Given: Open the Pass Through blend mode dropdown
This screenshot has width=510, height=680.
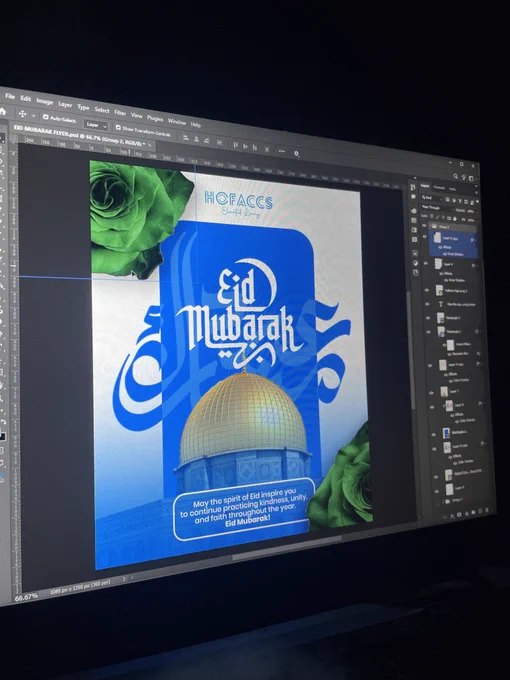Looking at the screenshot, I should [x=437, y=208].
